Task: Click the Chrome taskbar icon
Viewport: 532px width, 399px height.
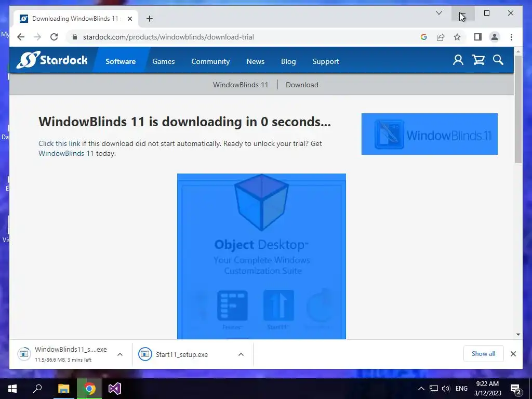Action: 89,389
